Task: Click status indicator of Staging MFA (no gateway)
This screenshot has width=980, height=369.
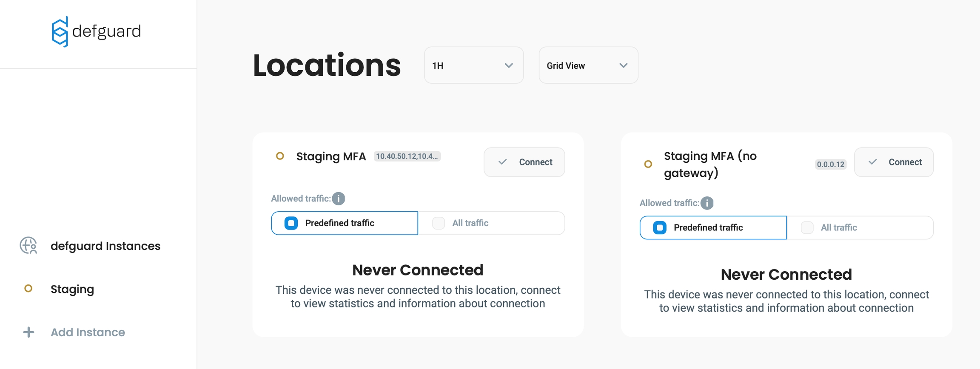Action: [x=648, y=164]
